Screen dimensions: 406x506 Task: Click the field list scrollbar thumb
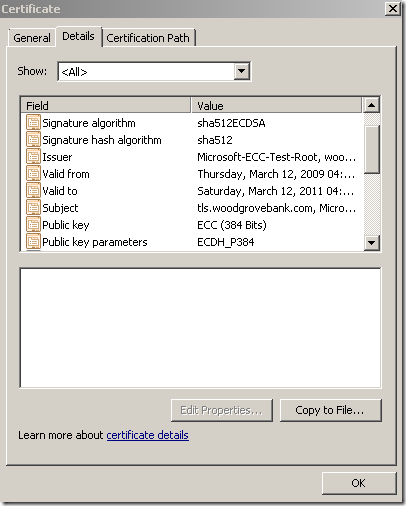point(371,149)
